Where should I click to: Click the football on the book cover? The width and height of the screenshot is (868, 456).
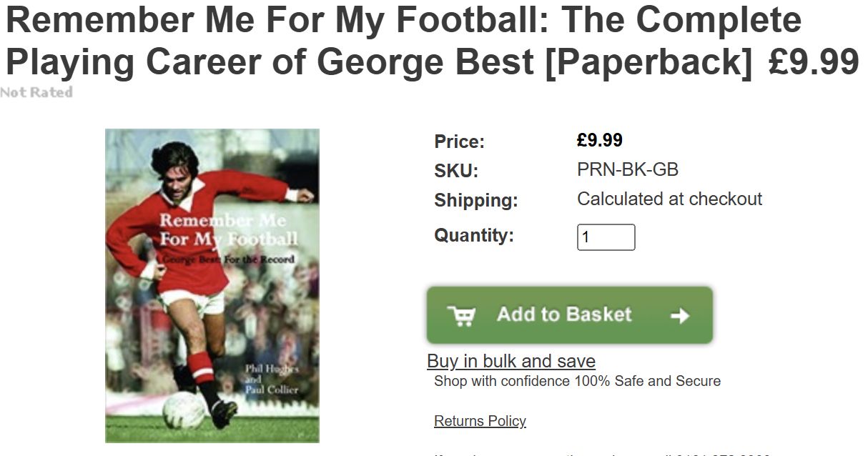(x=183, y=411)
